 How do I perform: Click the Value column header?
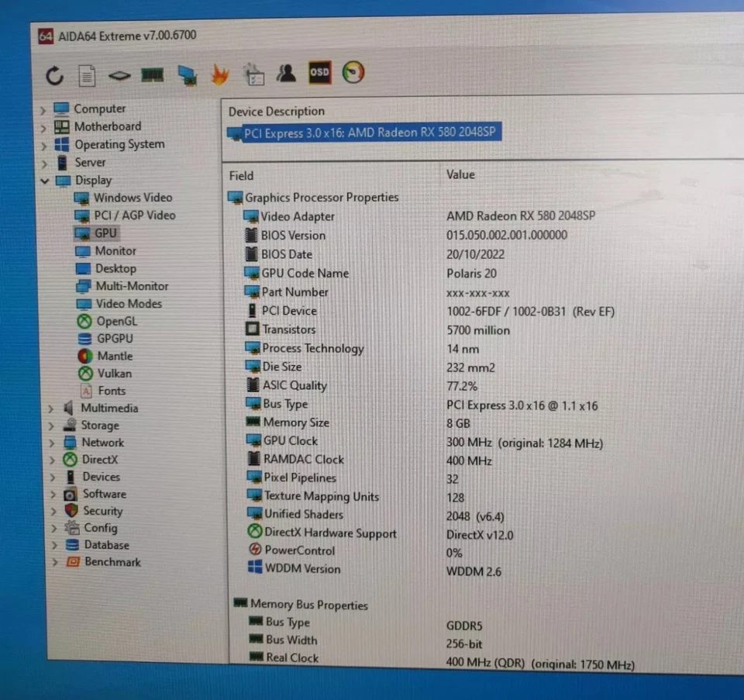point(460,174)
